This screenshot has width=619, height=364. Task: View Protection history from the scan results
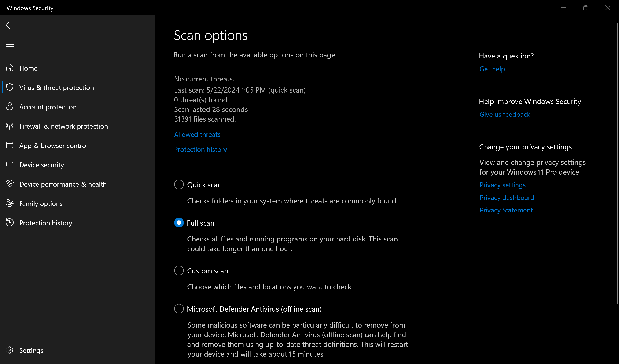click(x=200, y=149)
